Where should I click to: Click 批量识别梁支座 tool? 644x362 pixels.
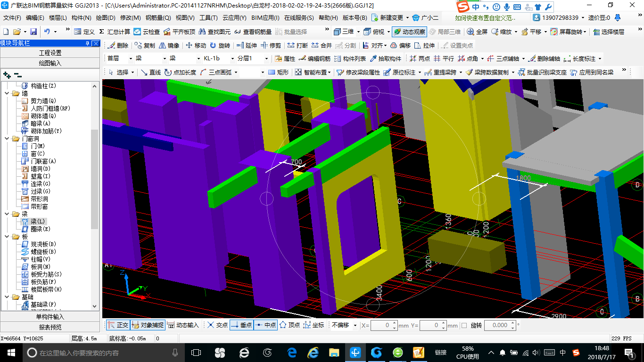(542, 72)
